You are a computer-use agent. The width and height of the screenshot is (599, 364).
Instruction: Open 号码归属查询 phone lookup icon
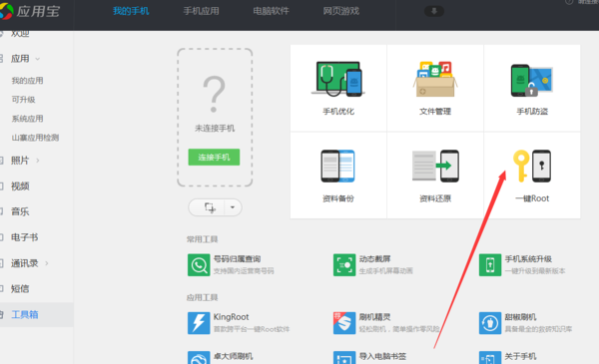[x=199, y=265]
